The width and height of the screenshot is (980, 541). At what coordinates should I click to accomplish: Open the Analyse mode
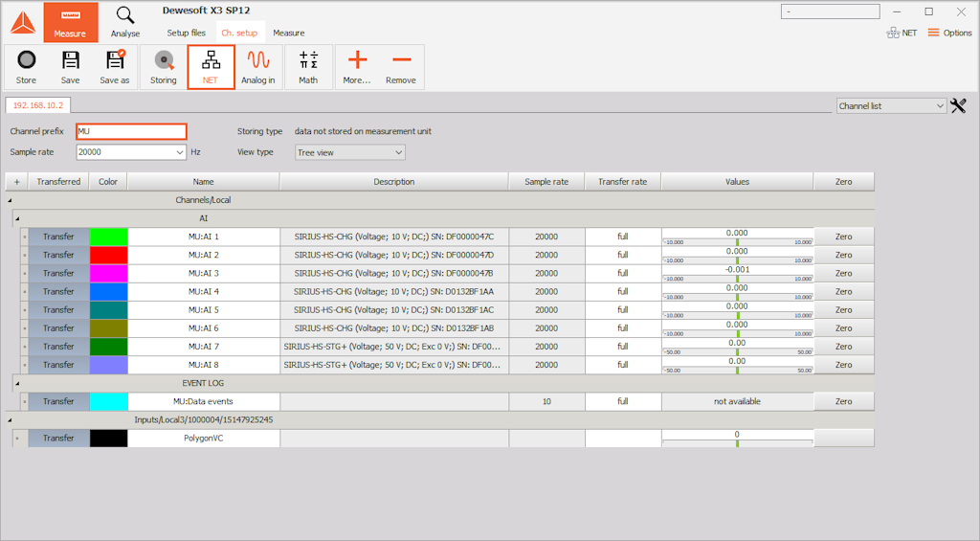click(125, 23)
